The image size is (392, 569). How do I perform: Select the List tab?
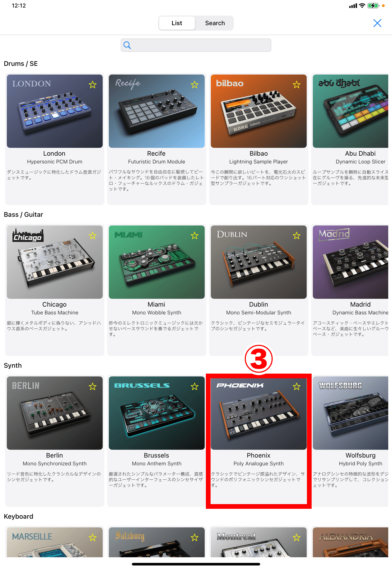(177, 23)
